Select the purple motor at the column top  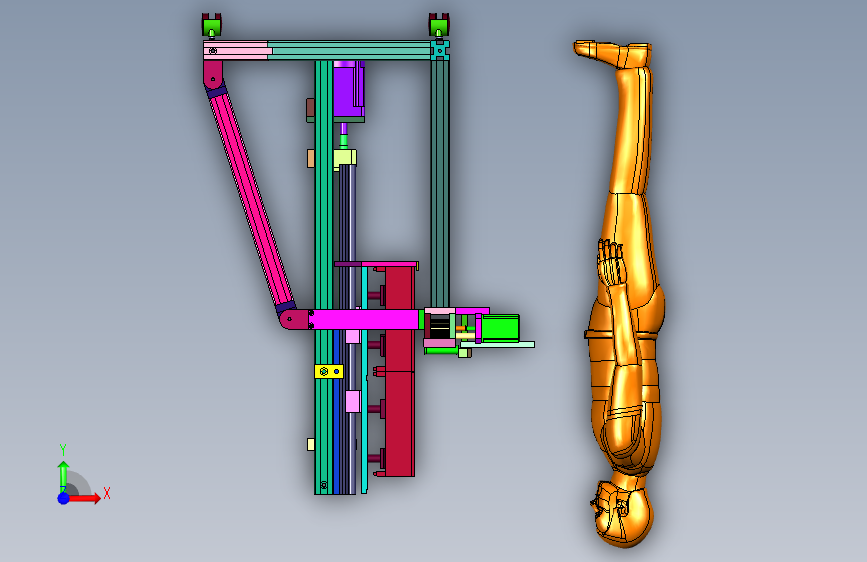tap(348, 89)
